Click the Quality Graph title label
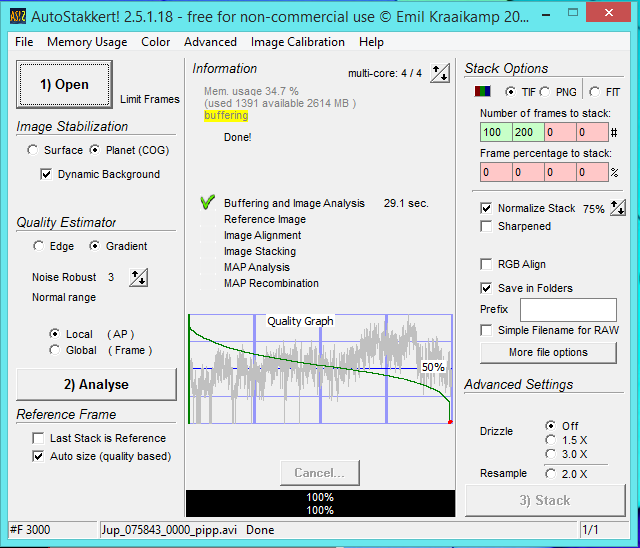Viewport: 640px width, 548px height. click(x=300, y=321)
